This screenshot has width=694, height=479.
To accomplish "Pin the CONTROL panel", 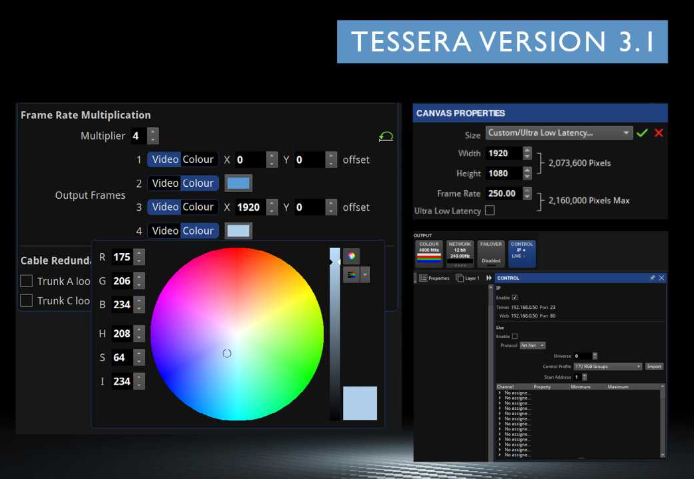I will [x=652, y=277].
